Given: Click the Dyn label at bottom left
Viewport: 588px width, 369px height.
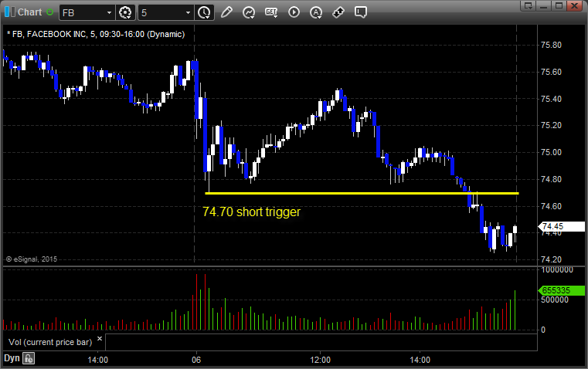Looking at the screenshot, I should [12, 358].
